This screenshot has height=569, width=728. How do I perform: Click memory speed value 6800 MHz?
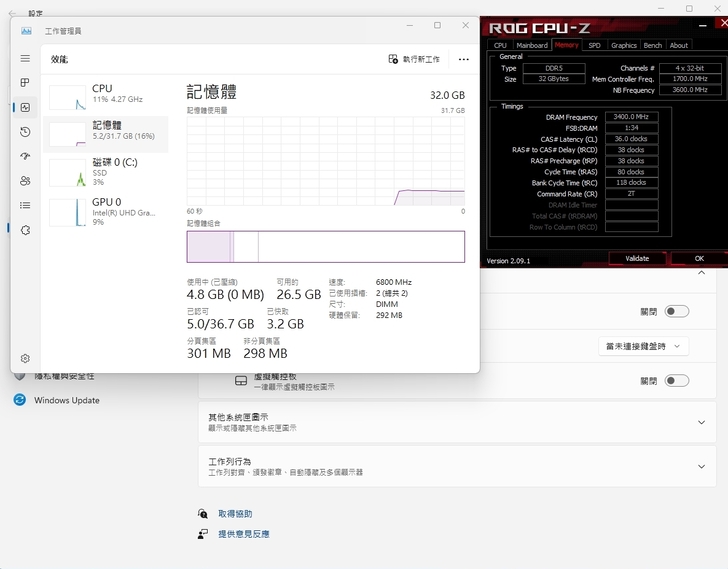coord(394,282)
